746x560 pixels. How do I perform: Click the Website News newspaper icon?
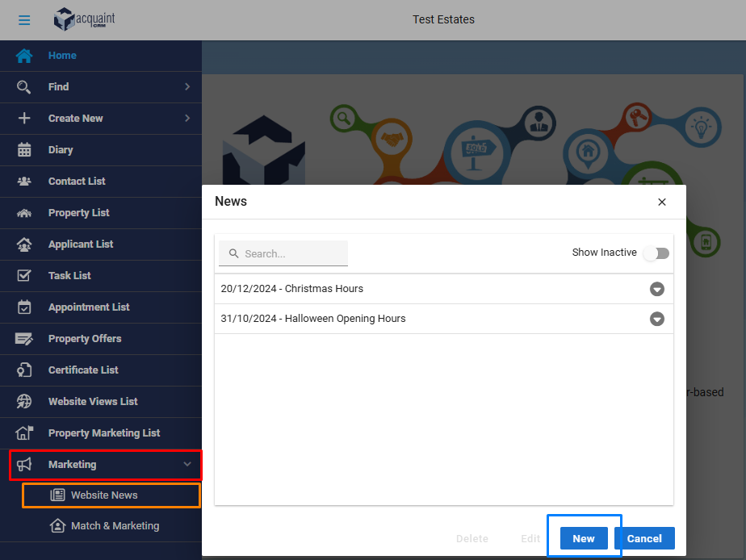[x=57, y=495]
